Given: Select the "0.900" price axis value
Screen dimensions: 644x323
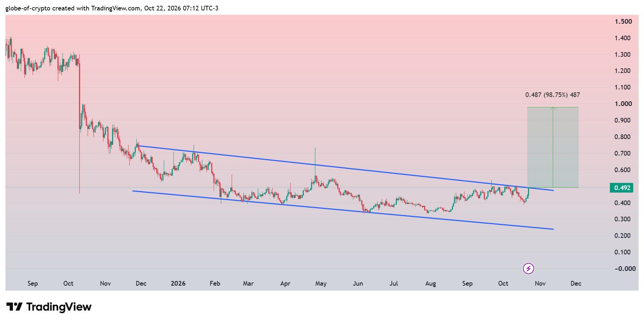Looking at the screenshot, I should [x=623, y=120].
